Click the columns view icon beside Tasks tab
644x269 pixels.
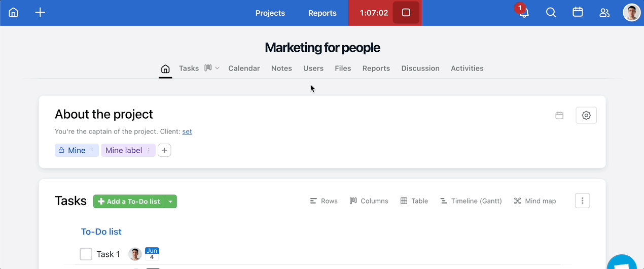(208, 68)
